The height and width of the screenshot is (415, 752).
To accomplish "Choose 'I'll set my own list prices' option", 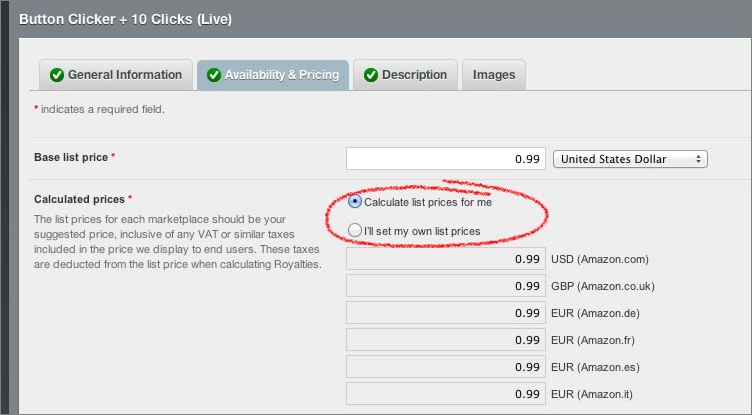I will [356, 231].
